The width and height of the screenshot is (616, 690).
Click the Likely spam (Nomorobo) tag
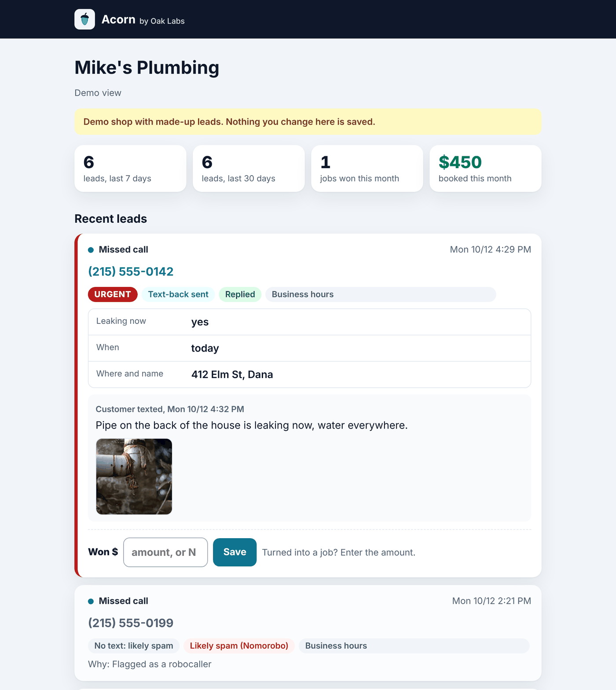coord(239,646)
